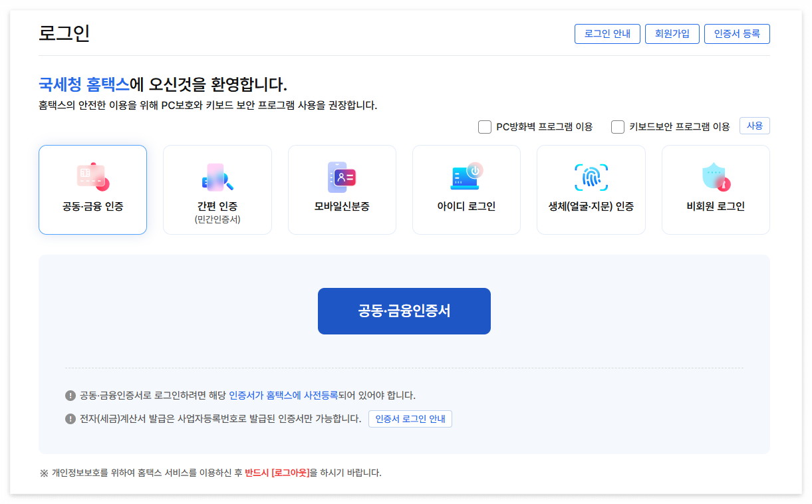Click the 간편 인증 phone magnifier icon

coord(217,178)
